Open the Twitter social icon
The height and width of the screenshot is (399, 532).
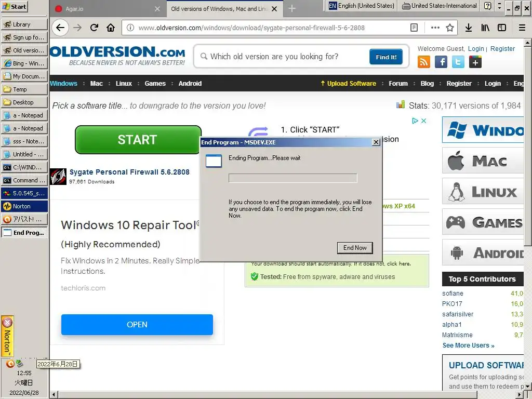(x=458, y=62)
